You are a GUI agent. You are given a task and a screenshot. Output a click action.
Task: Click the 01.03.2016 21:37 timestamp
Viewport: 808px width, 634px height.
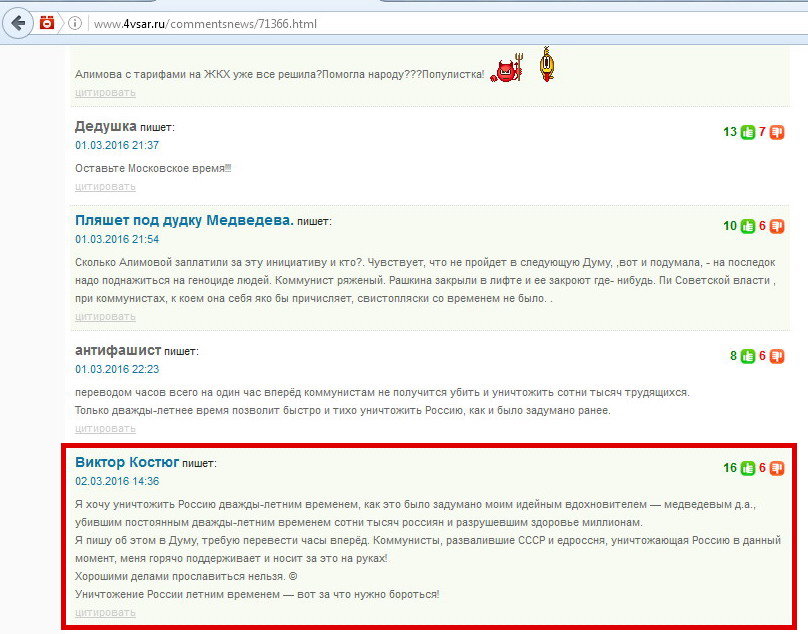tap(117, 145)
